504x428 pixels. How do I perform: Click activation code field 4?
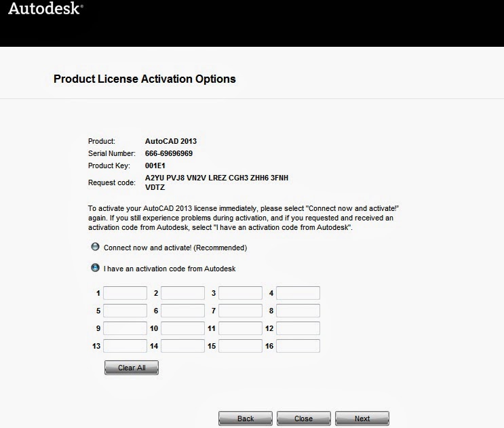click(298, 293)
